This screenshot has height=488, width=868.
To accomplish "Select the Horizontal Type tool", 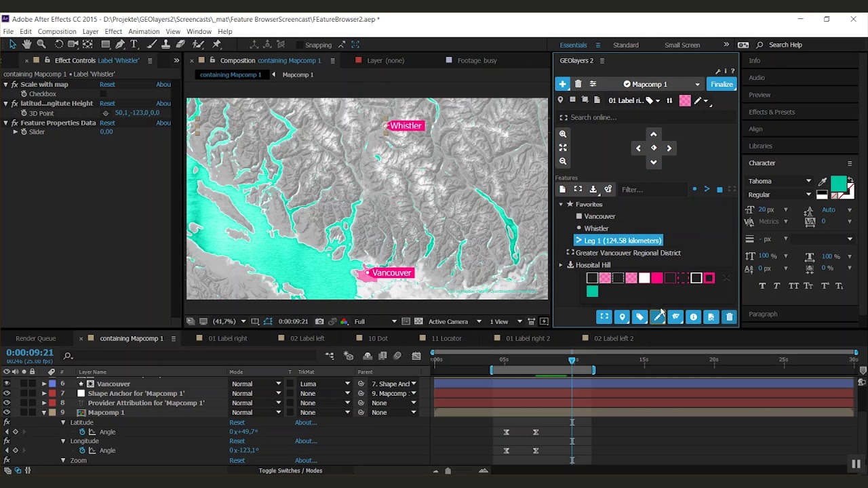I will (134, 44).
